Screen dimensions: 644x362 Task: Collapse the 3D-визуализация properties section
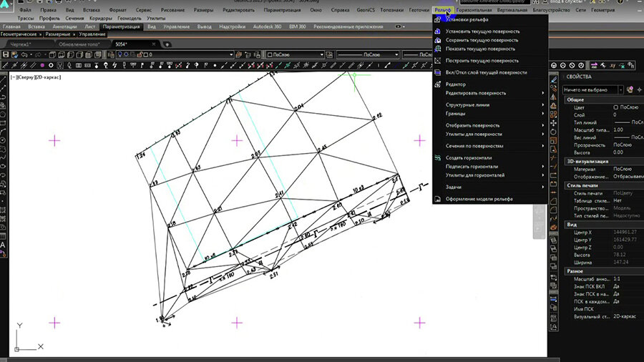pos(604,161)
